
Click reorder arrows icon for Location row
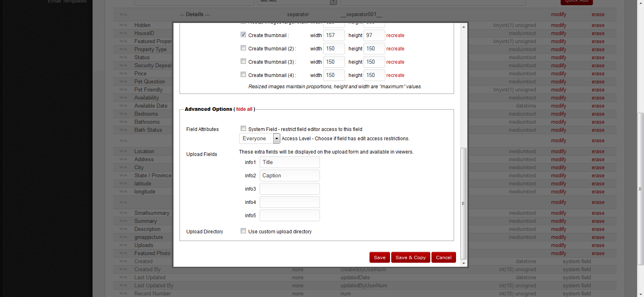pos(123,152)
